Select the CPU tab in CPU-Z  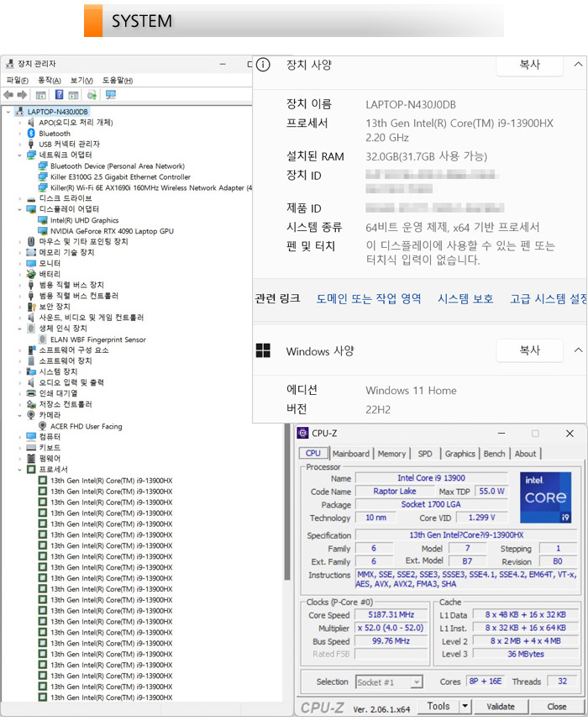(x=313, y=454)
